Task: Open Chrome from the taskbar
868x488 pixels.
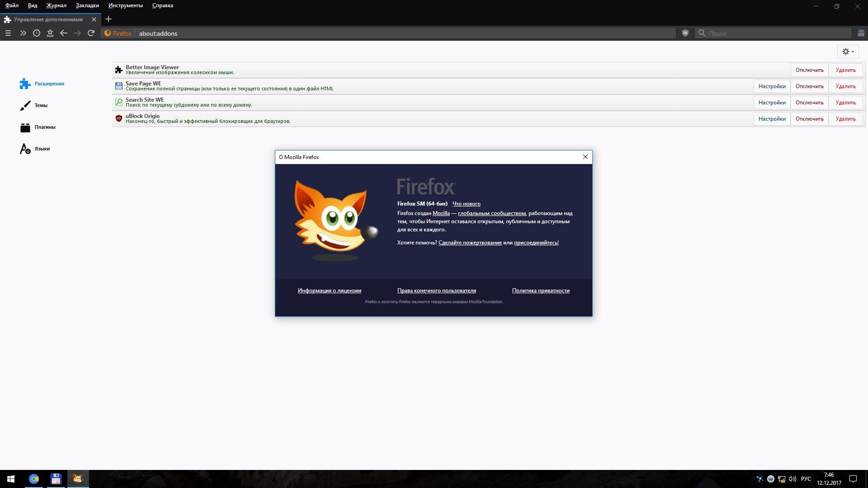Action: pos(34,479)
